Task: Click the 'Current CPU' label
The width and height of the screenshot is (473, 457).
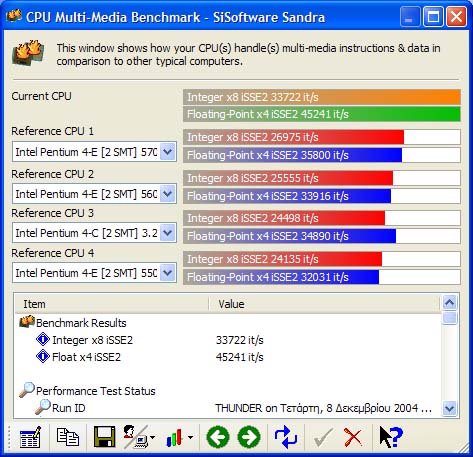Action: [x=41, y=96]
